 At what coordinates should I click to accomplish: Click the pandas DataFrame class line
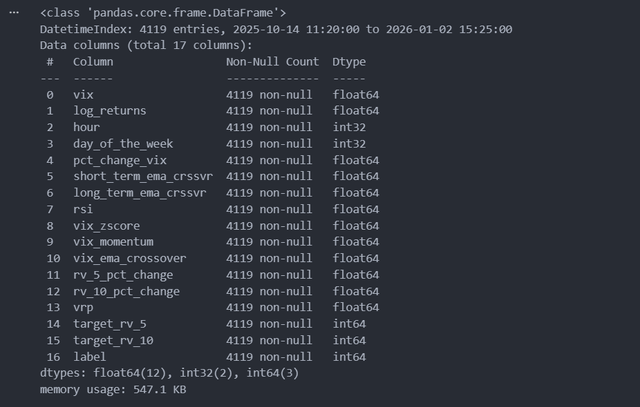[x=164, y=13]
